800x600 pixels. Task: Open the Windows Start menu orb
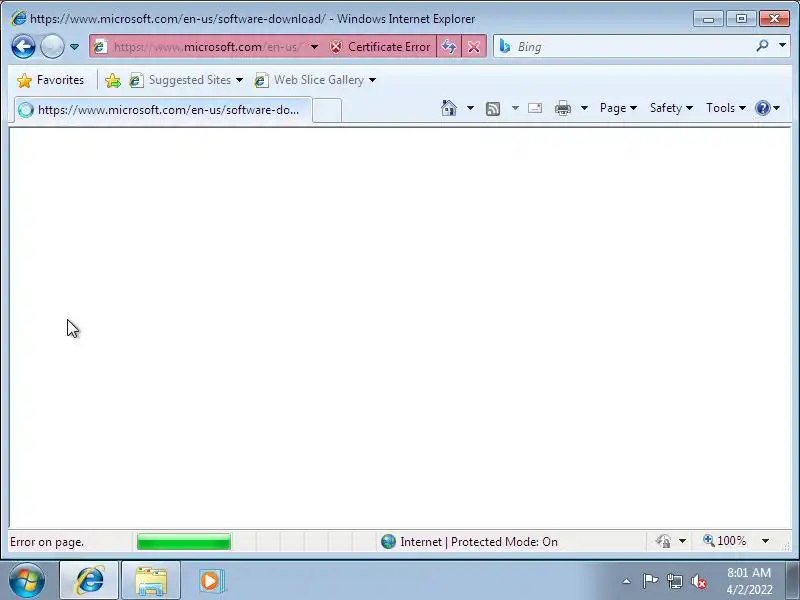(27, 580)
